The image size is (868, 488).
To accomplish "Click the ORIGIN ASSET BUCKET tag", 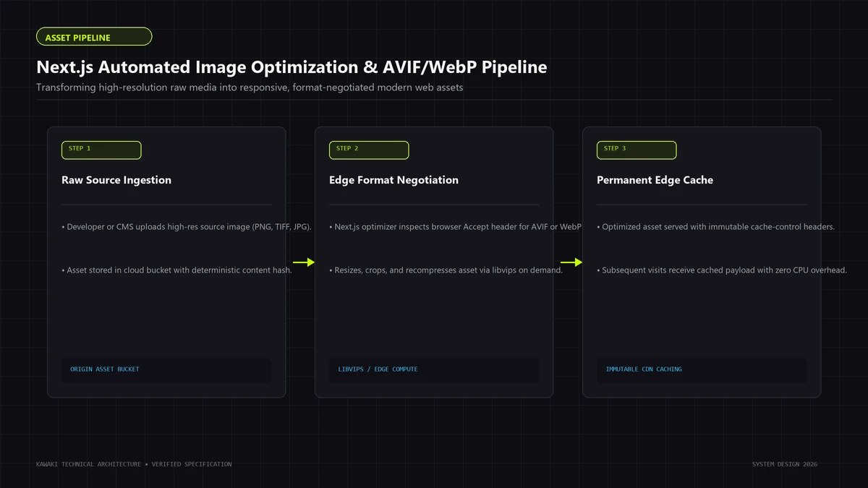I will coord(166,370).
